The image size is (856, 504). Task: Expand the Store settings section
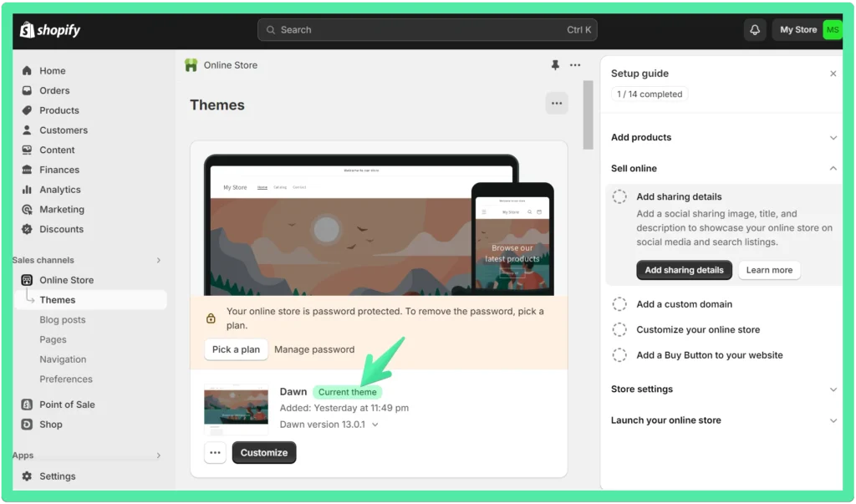(833, 389)
